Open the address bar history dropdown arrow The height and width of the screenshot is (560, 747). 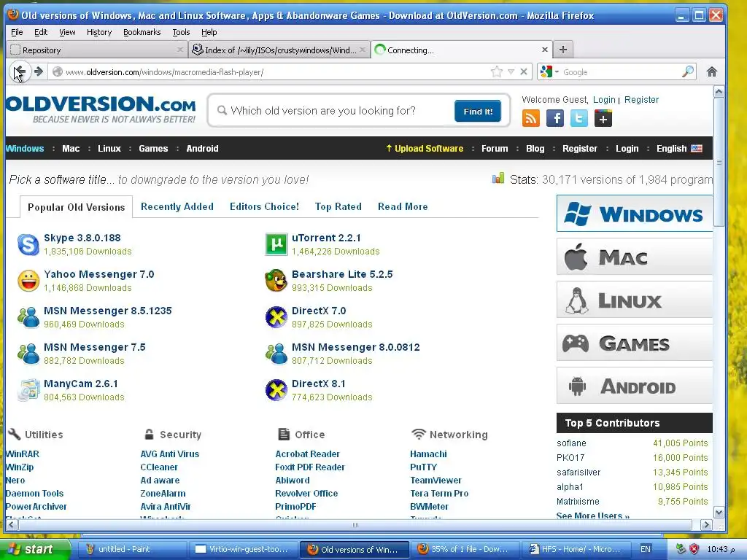(x=511, y=72)
